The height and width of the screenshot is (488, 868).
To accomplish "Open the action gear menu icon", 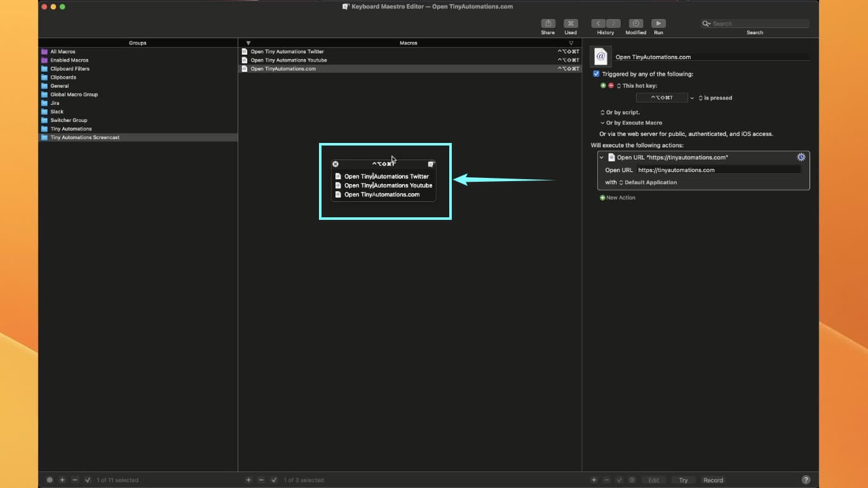I will (801, 157).
